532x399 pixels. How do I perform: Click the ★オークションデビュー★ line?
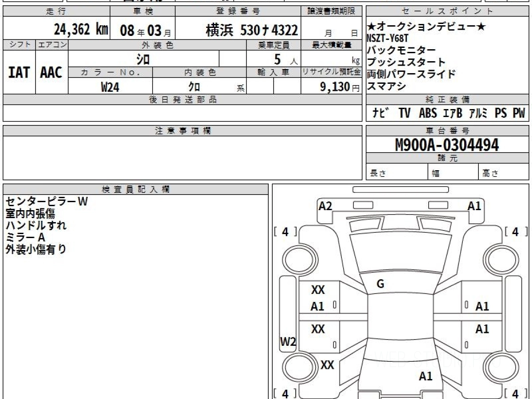426,27
